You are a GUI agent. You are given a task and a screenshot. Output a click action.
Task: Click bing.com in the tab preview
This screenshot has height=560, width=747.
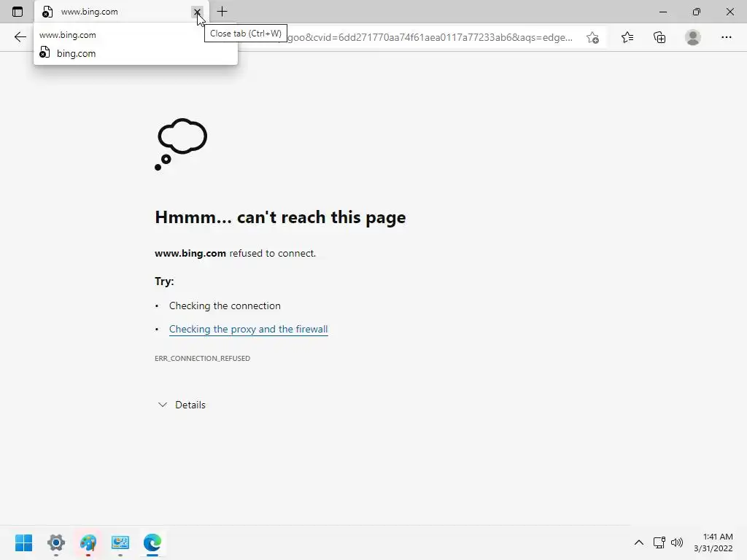pos(76,53)
